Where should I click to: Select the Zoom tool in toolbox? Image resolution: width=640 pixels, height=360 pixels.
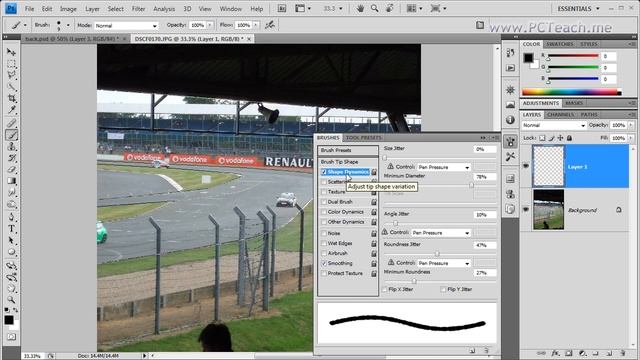click(x=11, y=300)
